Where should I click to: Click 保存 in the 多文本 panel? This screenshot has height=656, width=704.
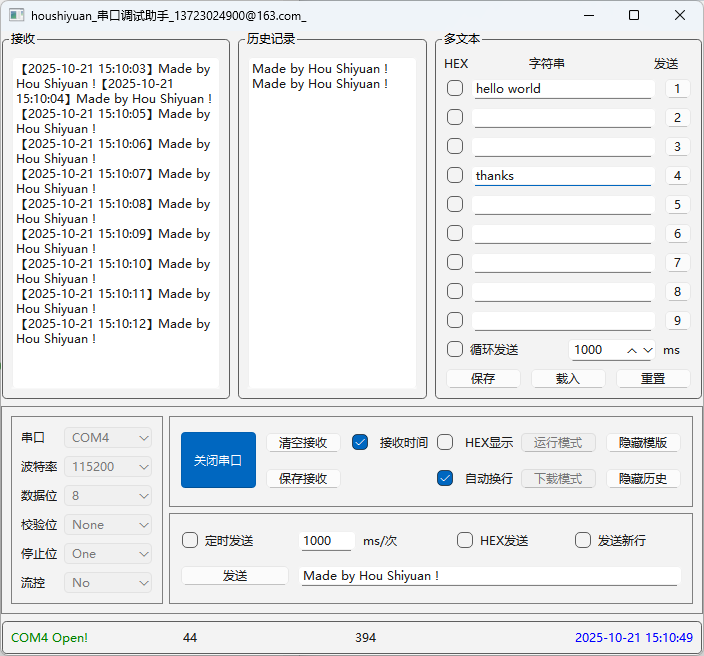pos(483,379)
